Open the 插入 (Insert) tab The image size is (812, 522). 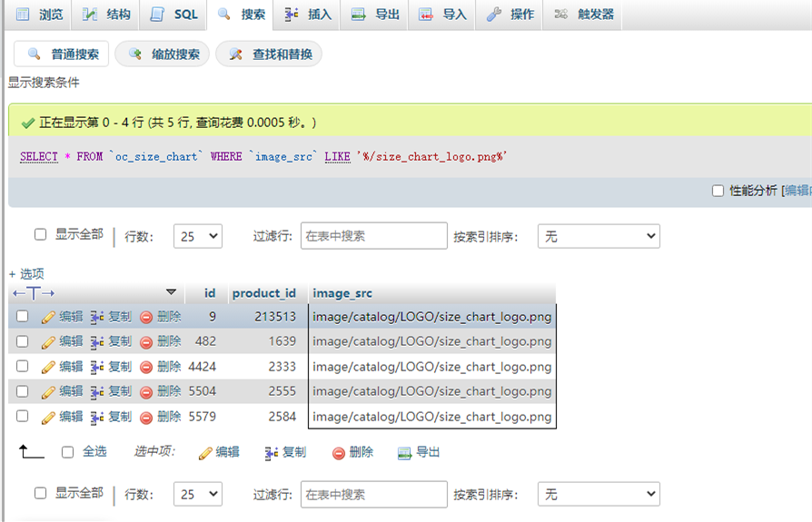tap(308, 15)
